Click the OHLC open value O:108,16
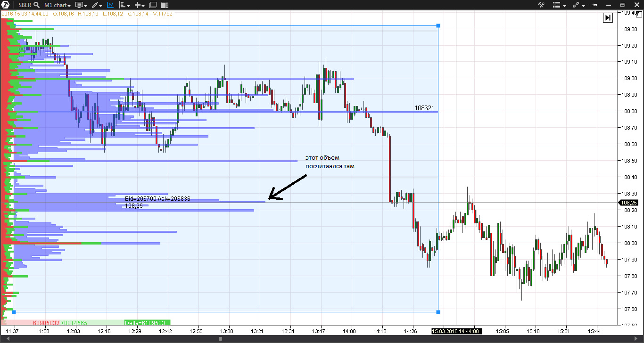Screen dimensions: 644x343 click(x=63, y=14)
